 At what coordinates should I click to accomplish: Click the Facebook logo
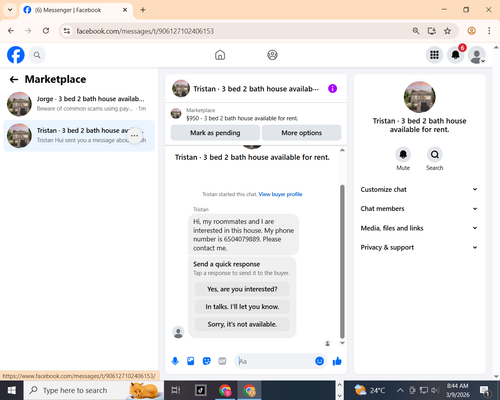16,55
